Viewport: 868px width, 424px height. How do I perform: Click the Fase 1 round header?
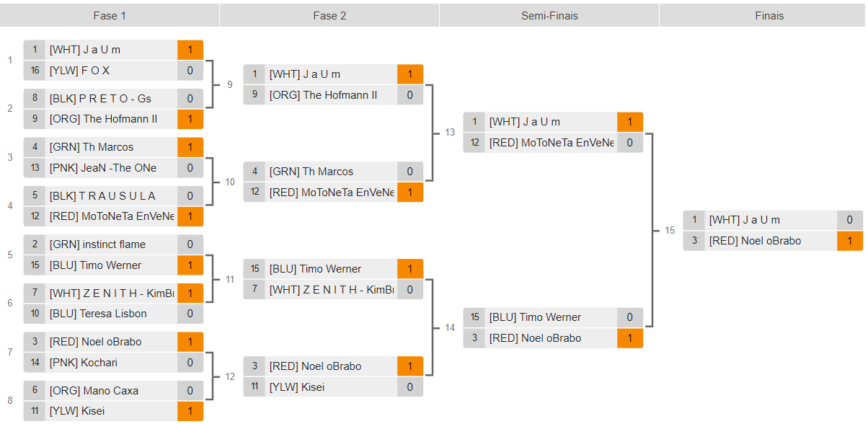[x=110, y=15]
